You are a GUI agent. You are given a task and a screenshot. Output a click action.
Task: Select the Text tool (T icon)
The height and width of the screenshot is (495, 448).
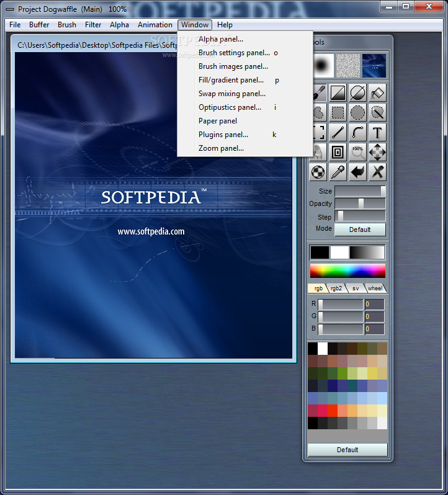click(x=377, y=132)
